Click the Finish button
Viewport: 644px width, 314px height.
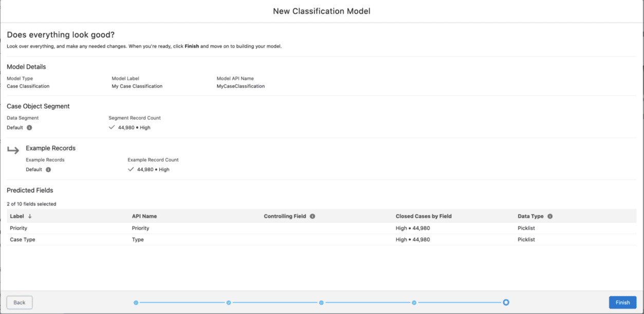[622, 302]
